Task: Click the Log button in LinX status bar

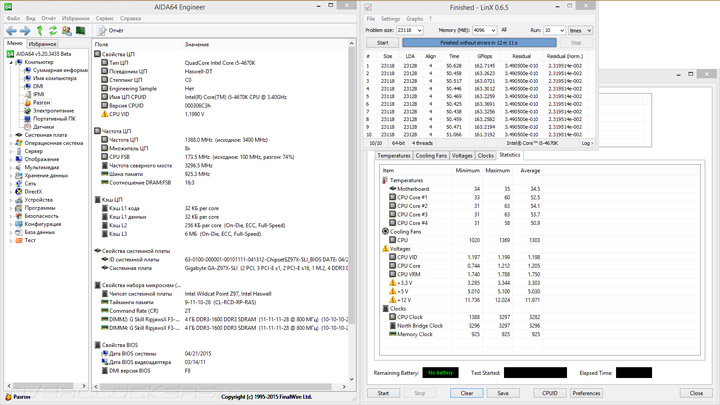Action: click(x=586, y=143)
